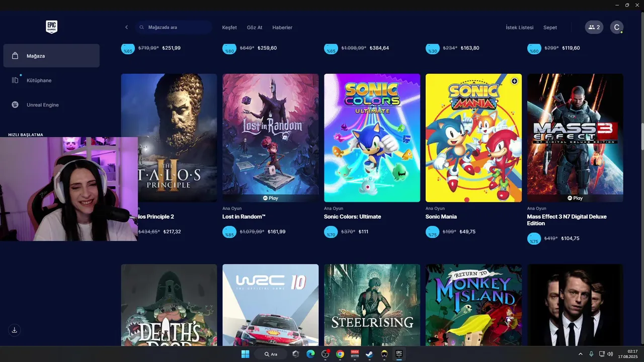The height and width of the screenshot is (362, 644).
Task: Open Sonic Colors Ultimate cover art
Action: (x=372, y=138)
